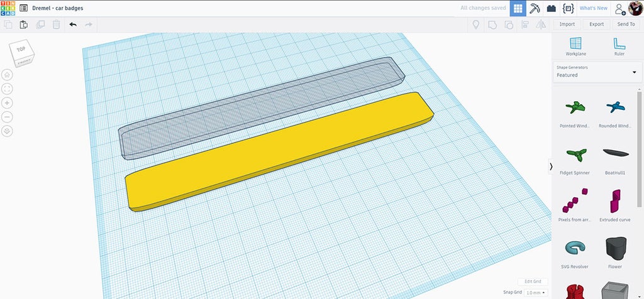644x299 pixels.
Task: Open the Codeblocks braces icon
Action: pos(568,8)
